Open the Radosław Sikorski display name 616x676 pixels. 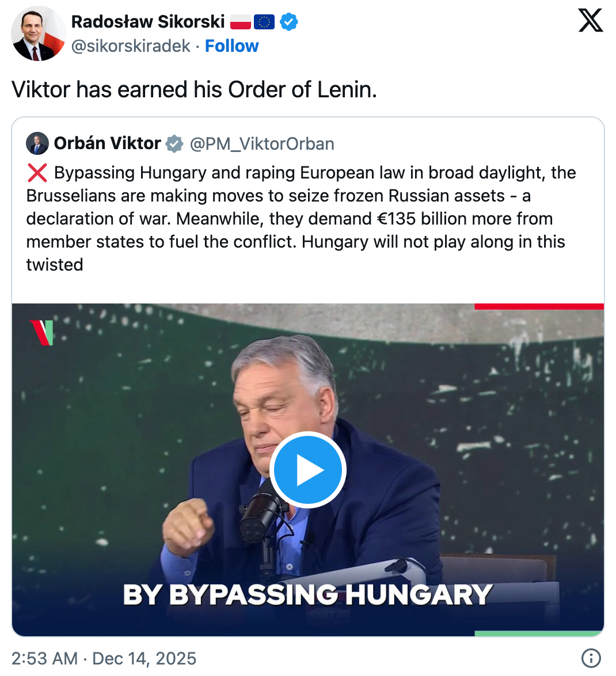click(x=148, y=22)
